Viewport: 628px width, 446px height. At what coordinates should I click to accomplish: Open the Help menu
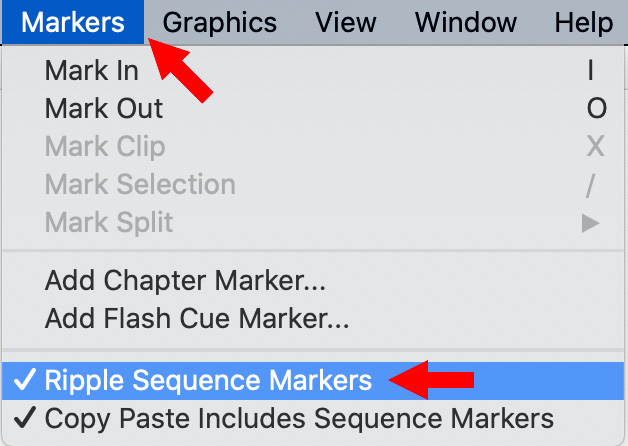(581, 21)
